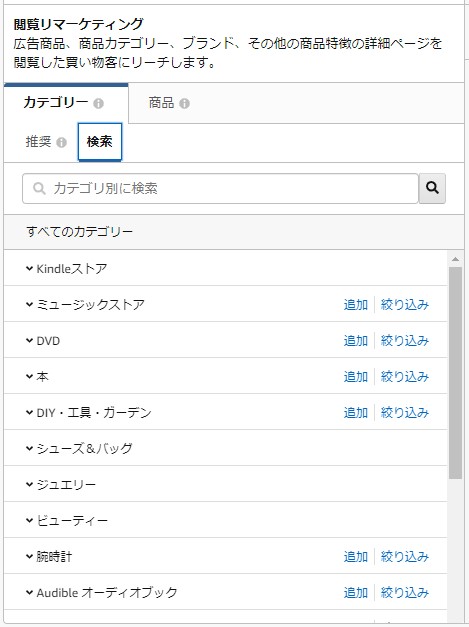
Task: Expand the ミュージックストア category chevron
Action: 29,304
